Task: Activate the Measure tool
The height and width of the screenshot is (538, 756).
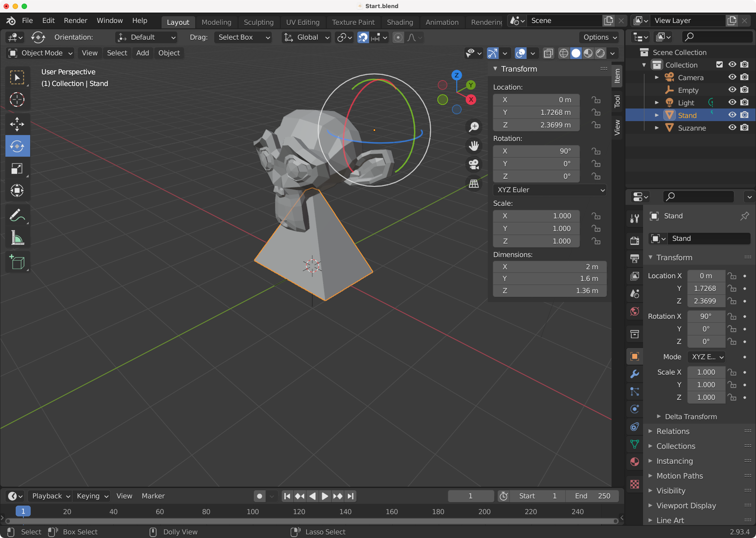Action: [17, 238]
